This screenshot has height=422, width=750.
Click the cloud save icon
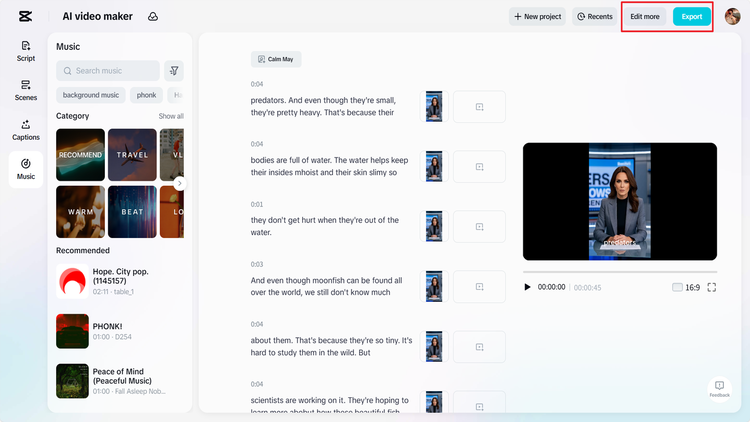pos(152,17)
